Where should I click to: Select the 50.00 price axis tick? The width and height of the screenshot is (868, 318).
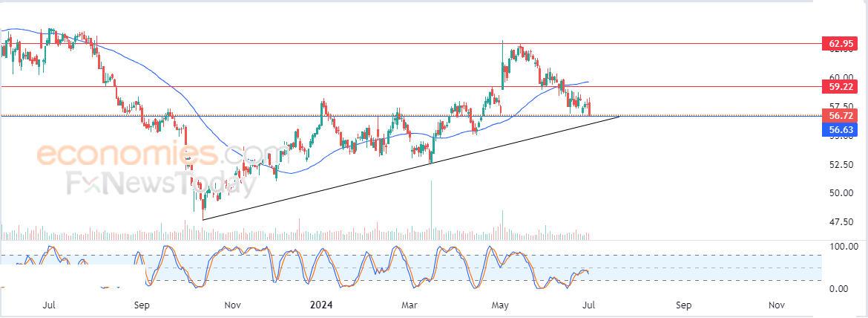point(840,192)
